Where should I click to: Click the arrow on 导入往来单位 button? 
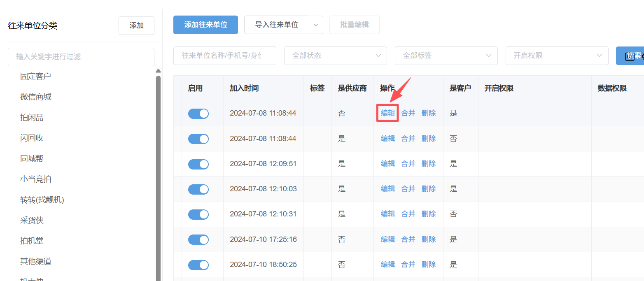(315, 25)
